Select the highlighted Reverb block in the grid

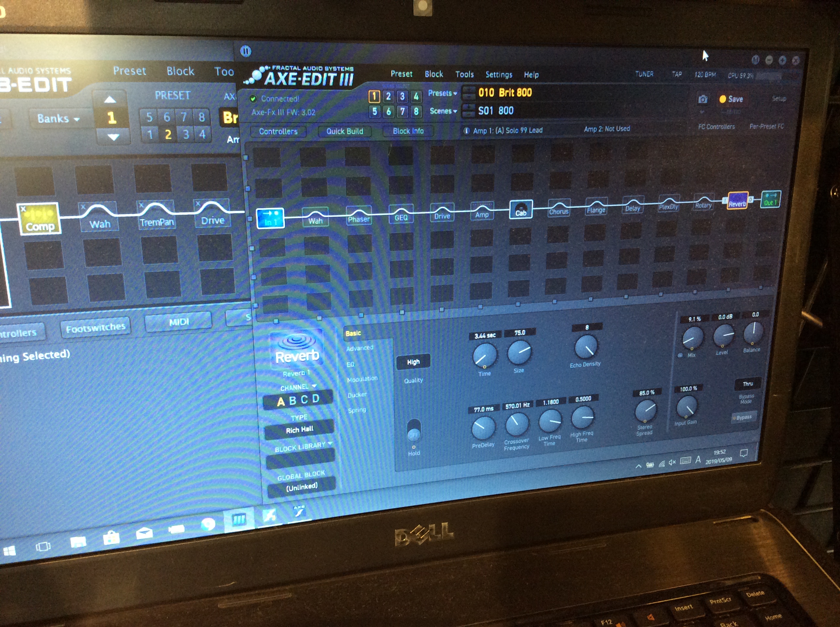pyautogui.click(x=738, y=201)
